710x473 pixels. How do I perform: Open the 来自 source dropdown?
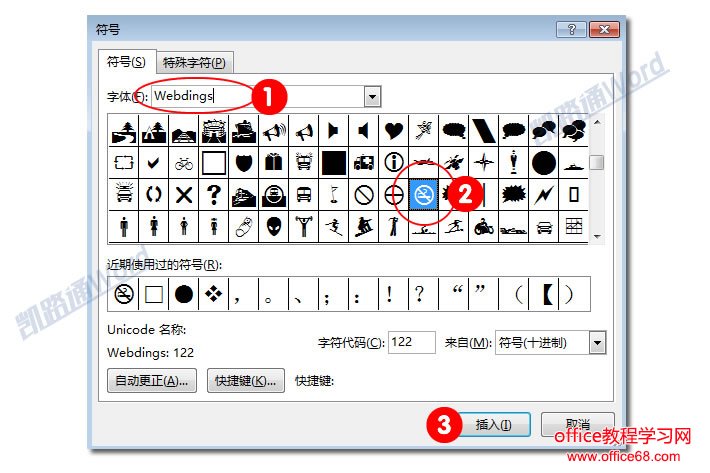tap(597, 343)
